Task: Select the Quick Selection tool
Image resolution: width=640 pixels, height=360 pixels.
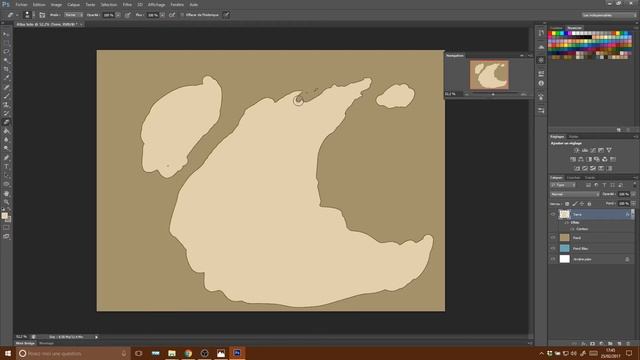Action: tap(6, 60)
